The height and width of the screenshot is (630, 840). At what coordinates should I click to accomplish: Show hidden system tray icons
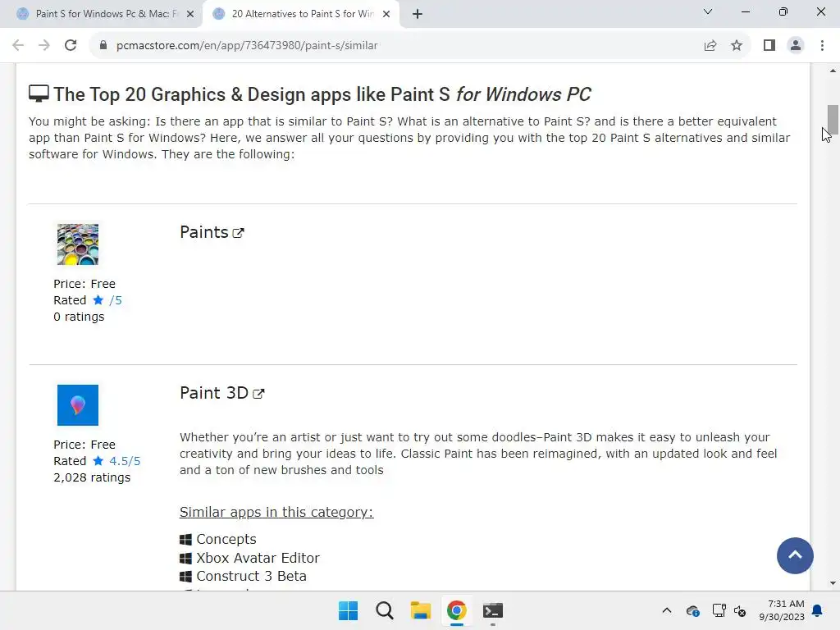click(x=667, y=610)
